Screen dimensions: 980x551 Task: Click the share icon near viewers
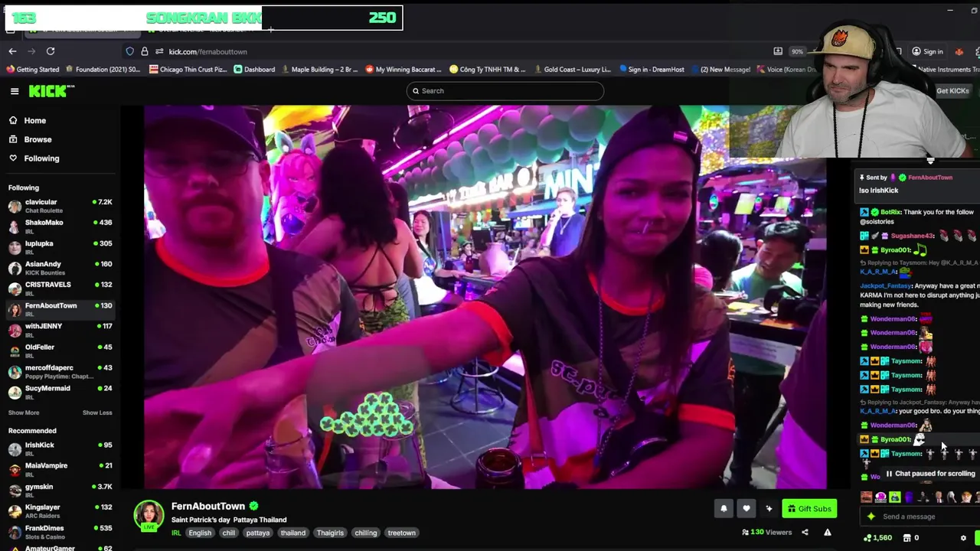tap(805, 533)
